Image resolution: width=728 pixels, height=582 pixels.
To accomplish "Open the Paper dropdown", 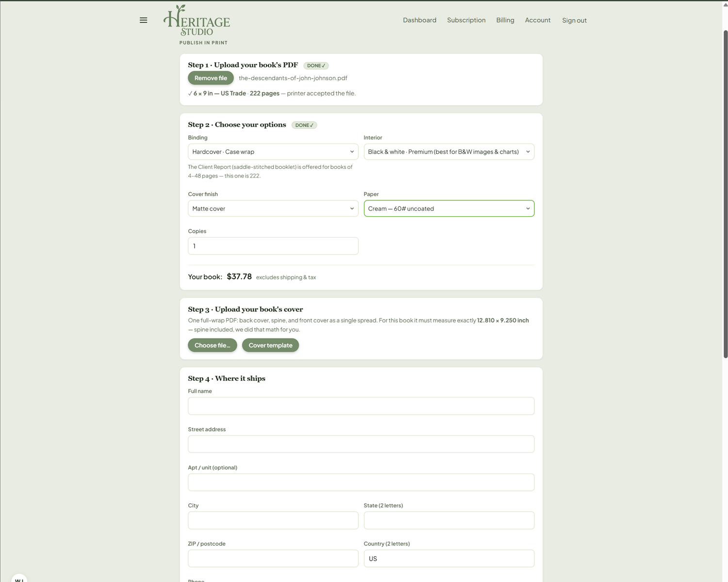I will 449,209.
